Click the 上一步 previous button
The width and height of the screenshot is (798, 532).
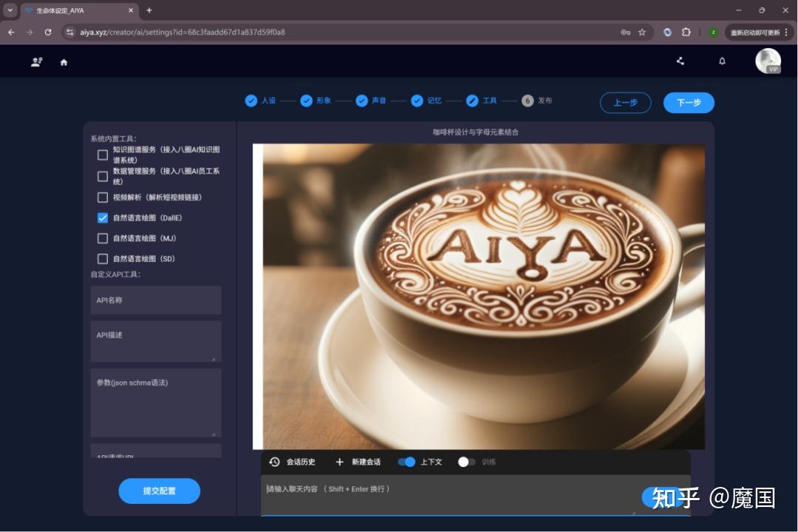[626, 102]
